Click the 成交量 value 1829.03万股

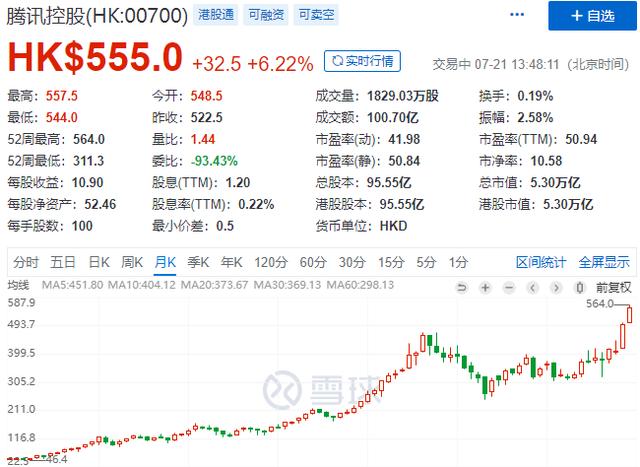coord(403,96)
